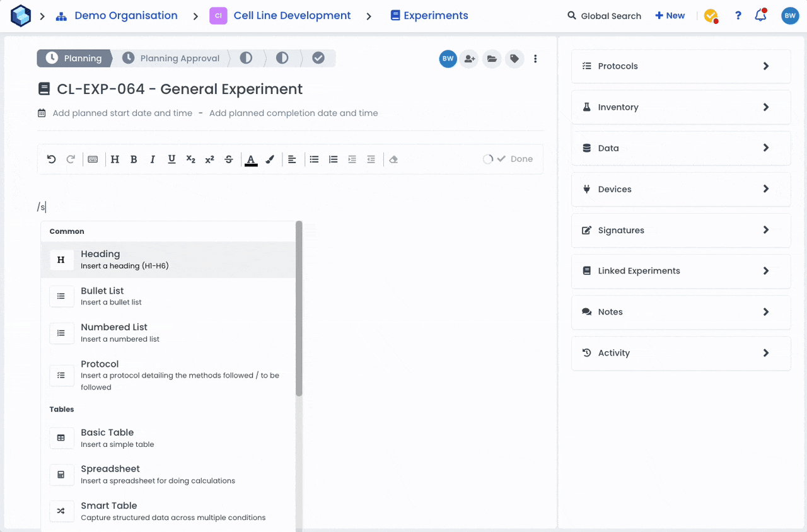Redo the last edit
807x532 pixels.
click(x=71, y=159)
